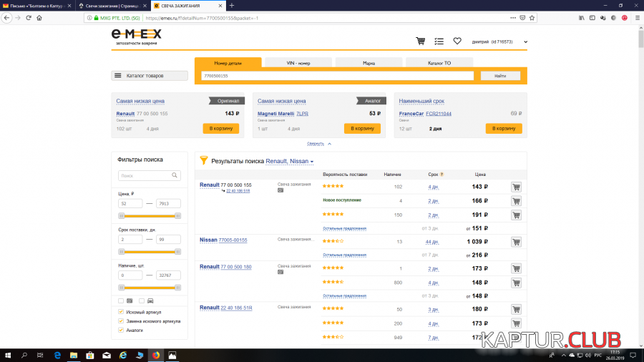This screenshot has height=362, width=644.
Task: Click the hamburger icon in Каталог товаров
Action: [x=117, y=76]
